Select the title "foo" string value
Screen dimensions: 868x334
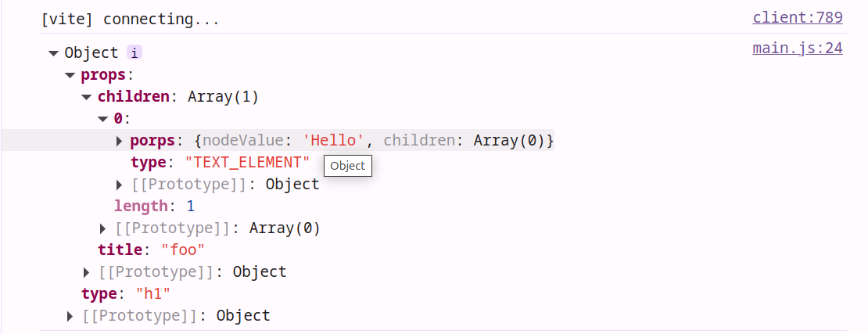click(x=183, y=250)
